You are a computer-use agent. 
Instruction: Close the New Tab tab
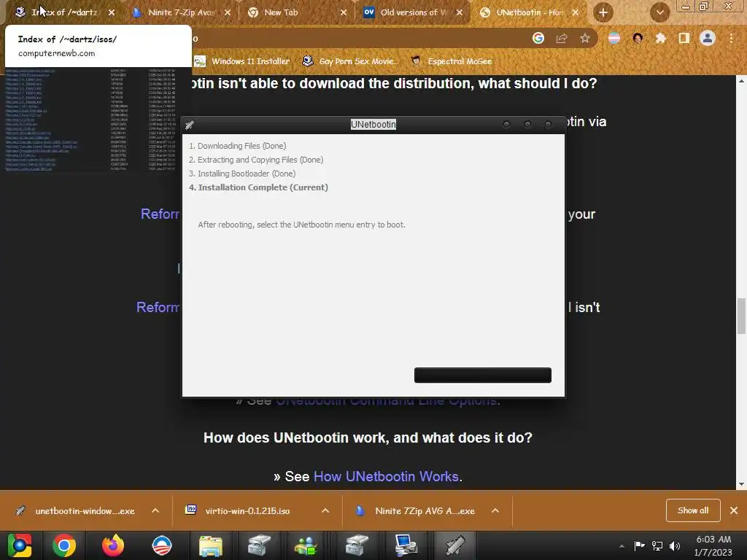pos(344,12)
